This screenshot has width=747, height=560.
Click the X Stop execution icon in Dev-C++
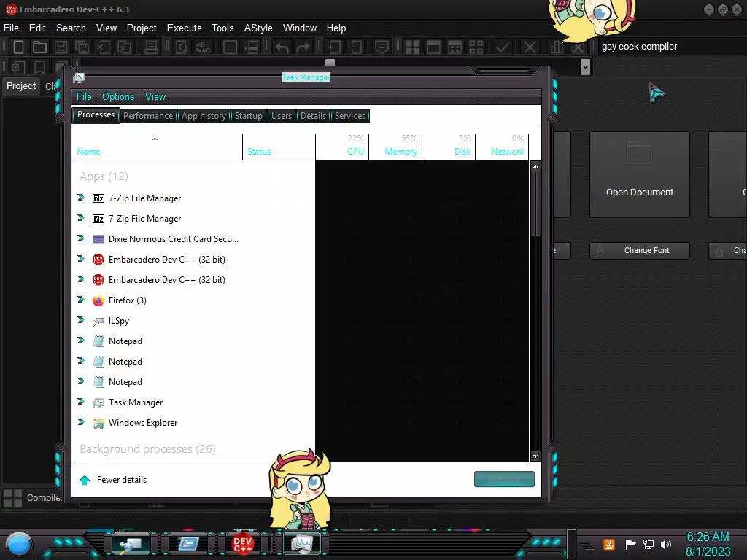click(530, 47)
